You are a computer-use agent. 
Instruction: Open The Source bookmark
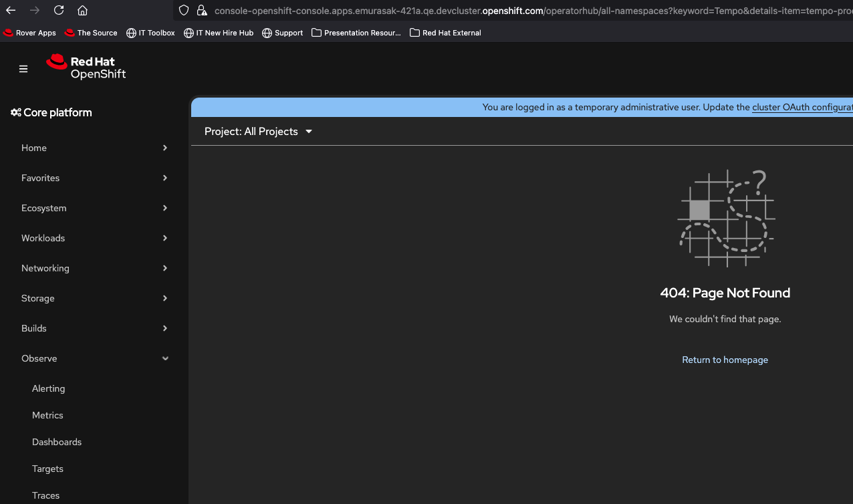tap(91, 33)
